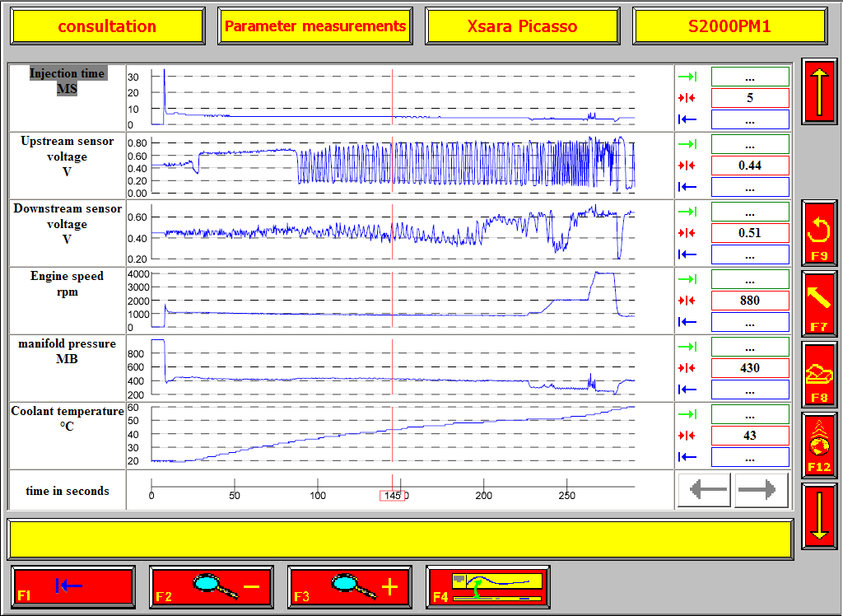Click the Parameter measurements header

(315, 26)
